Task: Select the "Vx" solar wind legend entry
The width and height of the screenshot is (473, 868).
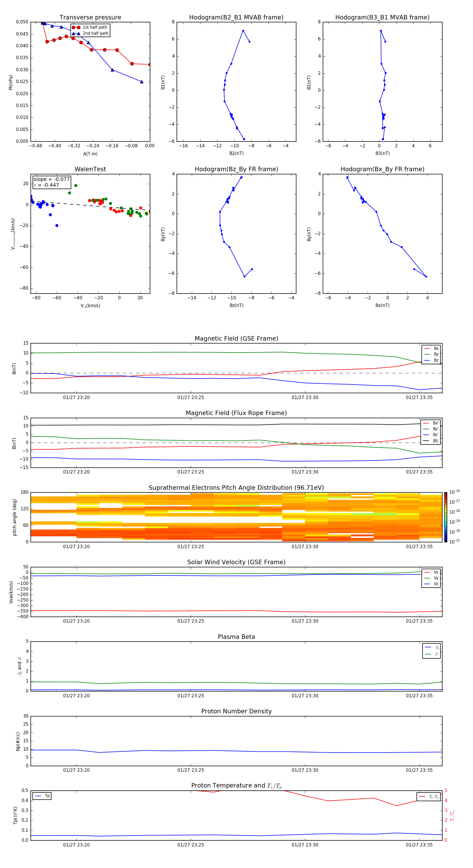Action: point(431,572)
